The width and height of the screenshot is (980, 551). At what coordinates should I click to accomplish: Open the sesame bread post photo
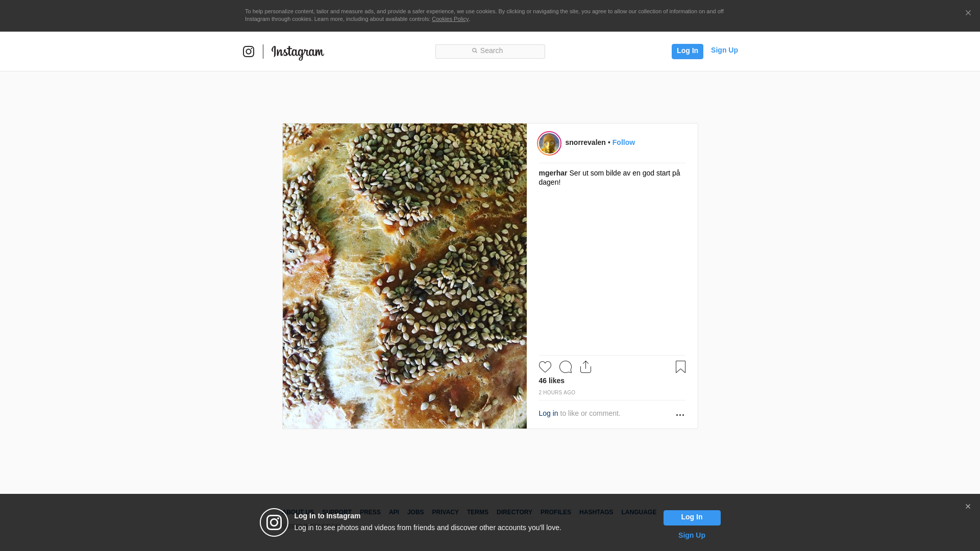tap(404, 276)
